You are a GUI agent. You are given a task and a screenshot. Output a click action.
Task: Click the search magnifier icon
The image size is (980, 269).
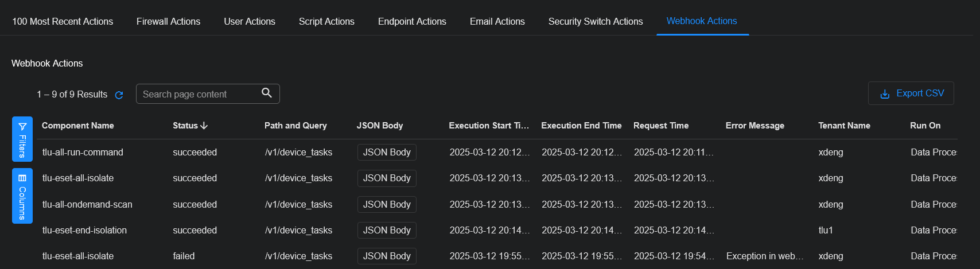coord(267,93)
